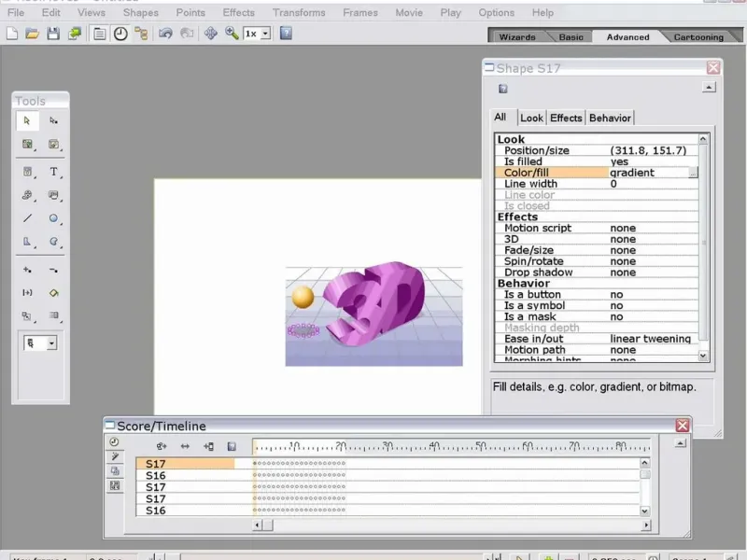Viewport: 747px width, 560px height.
Task: Open the Effects menu
Action: point(238,12)
